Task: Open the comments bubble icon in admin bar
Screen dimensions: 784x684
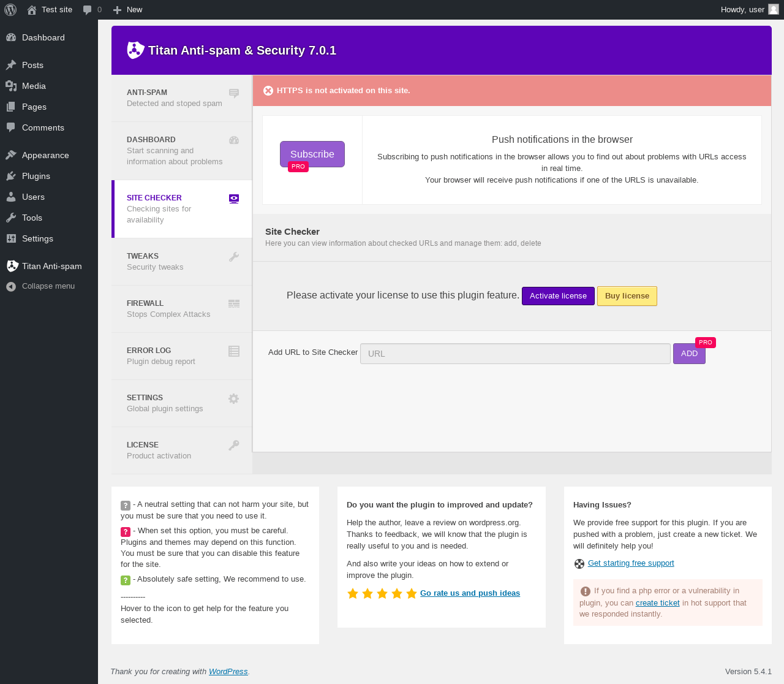Action: tap(88, 10)
